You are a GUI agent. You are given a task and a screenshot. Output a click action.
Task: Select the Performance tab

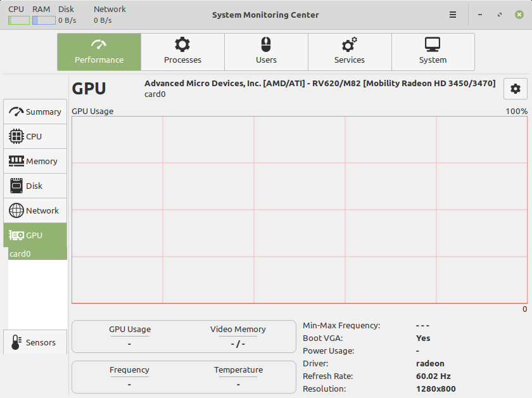[99, 51]
